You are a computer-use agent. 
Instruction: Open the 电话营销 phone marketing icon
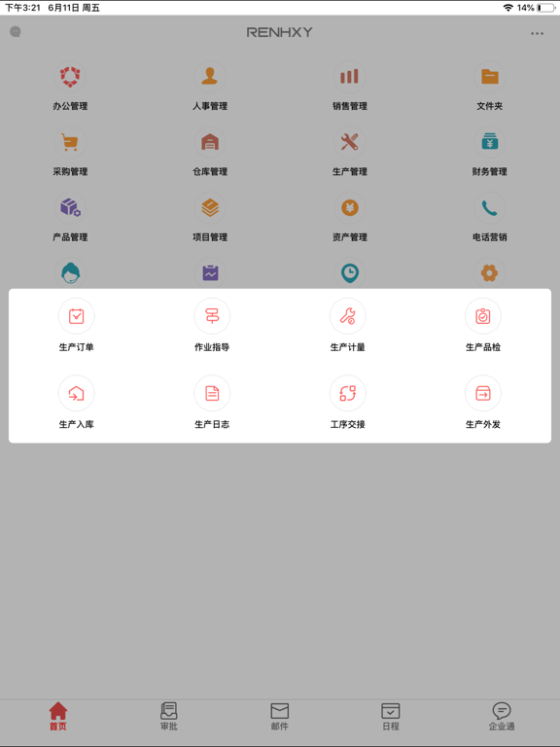pos(490,208)
